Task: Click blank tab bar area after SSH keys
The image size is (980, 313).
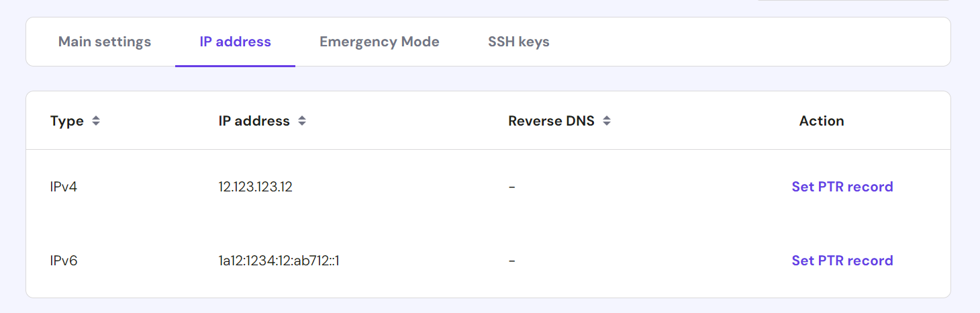Action: pos(738,42)
